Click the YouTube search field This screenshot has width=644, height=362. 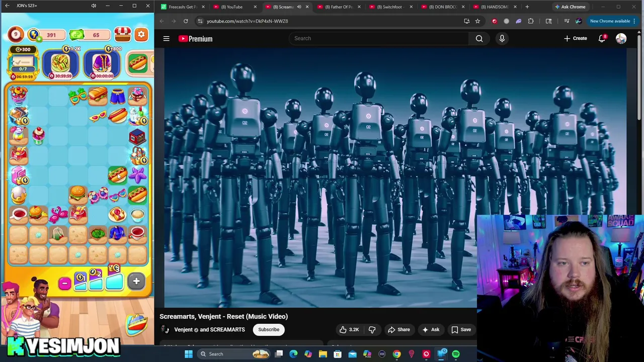[378, 38]
